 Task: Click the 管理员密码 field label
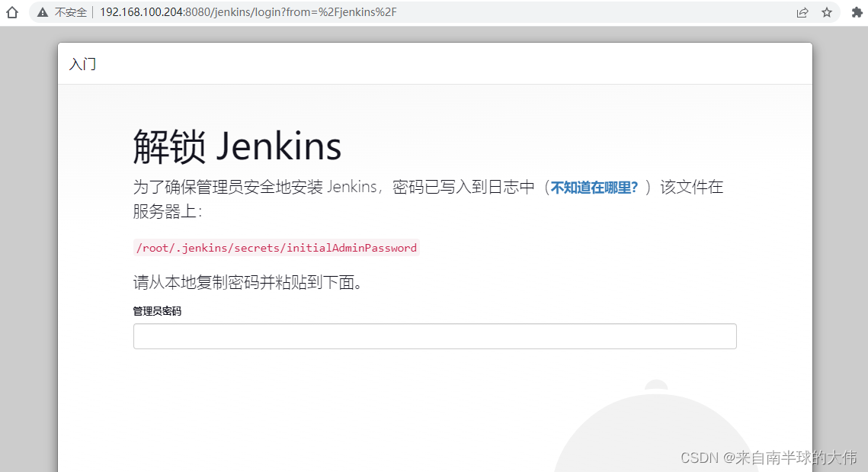coord(157,311)
